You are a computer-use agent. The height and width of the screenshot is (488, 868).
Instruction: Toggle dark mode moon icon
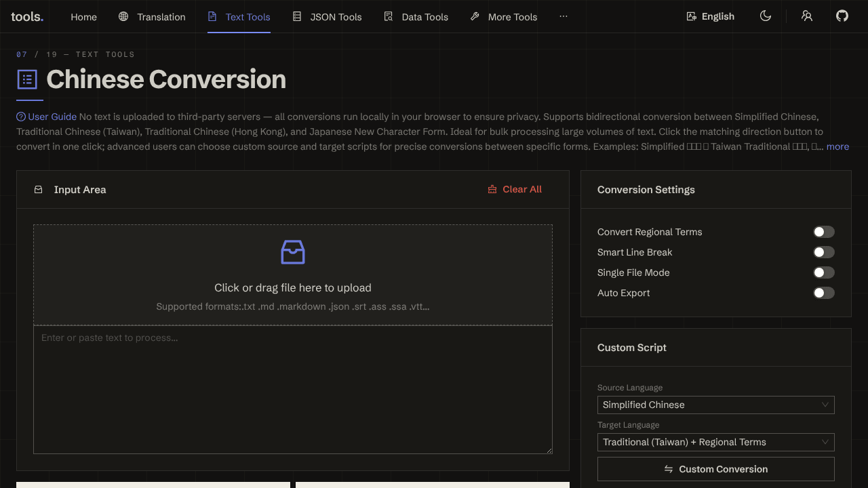pyautogui.click(x=766, y=16)
